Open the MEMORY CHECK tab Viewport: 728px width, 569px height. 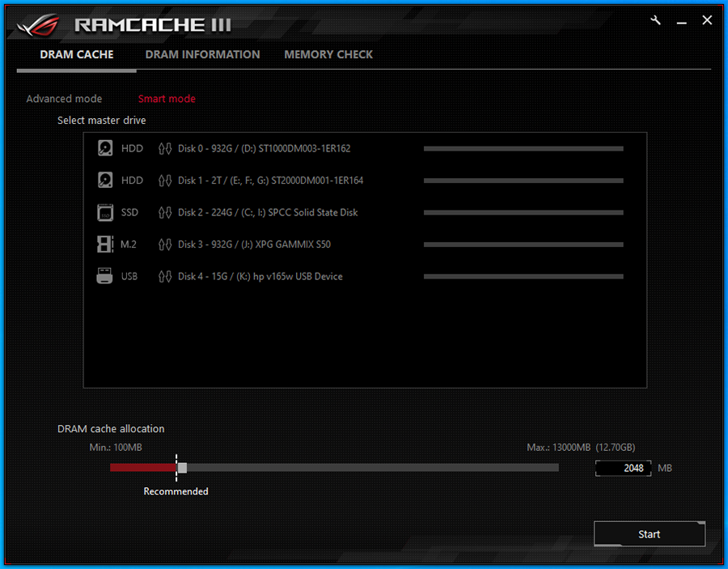pyautogui.click(x=328, y=55)
